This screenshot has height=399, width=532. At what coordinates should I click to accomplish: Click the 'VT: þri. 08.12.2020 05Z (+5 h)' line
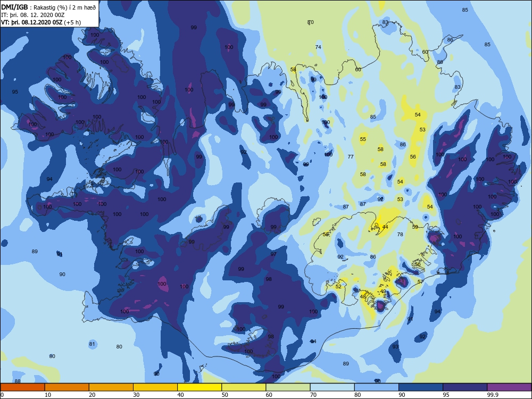(41, 22)
